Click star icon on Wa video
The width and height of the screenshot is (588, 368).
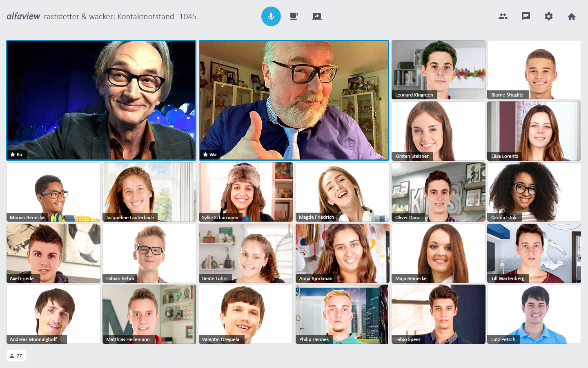coord(205,155)
